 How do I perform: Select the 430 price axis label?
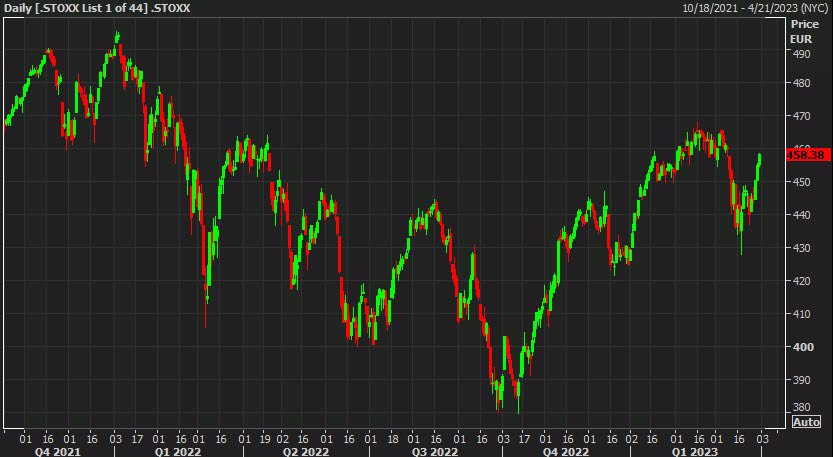[x=801, y=248]
